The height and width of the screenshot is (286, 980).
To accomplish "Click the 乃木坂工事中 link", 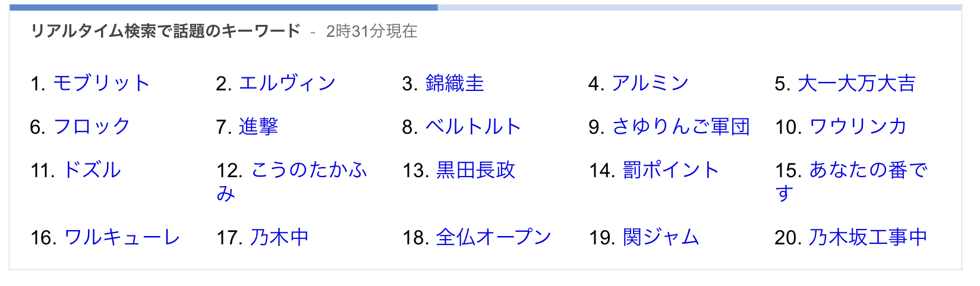I will click(x=868, y=237).
